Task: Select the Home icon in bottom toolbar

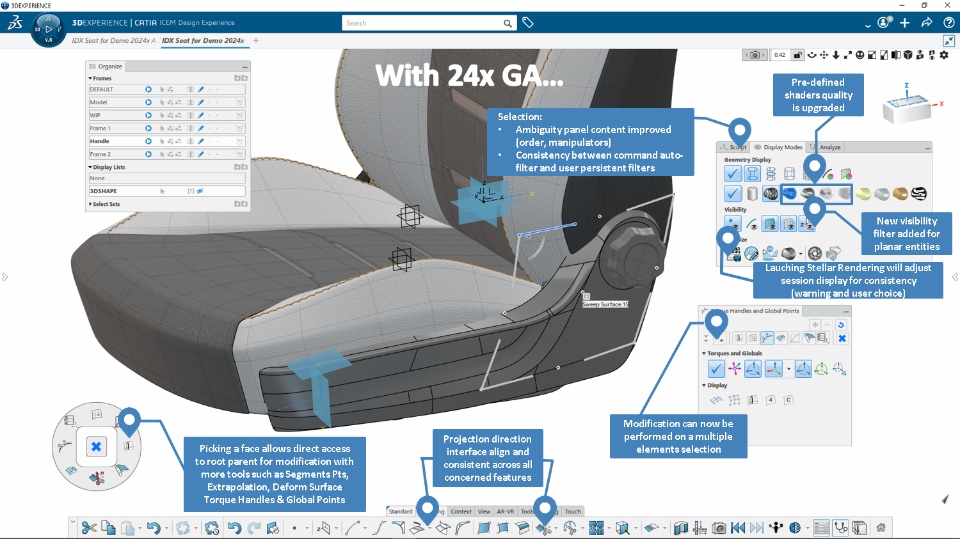Action: [881, 527]
